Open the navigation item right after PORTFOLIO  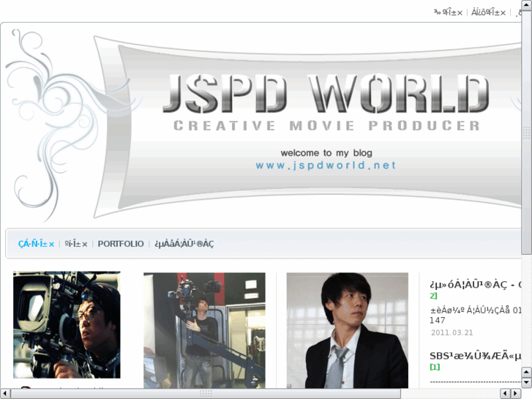tap(184, 244)
